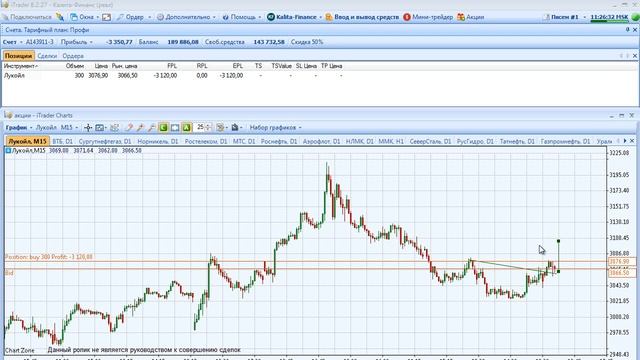Click the network connection settings icon
Viewport: 640px width, 360px height.
point(60,17)
